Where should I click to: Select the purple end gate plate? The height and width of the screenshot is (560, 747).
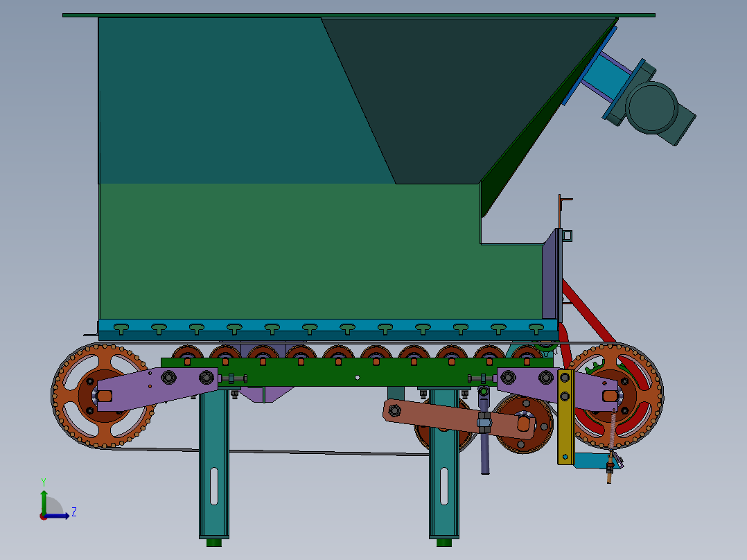(x=551, y=275)
